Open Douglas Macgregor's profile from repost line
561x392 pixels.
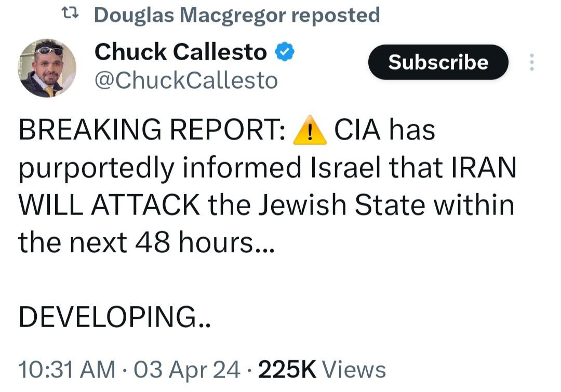coord(189,15)
